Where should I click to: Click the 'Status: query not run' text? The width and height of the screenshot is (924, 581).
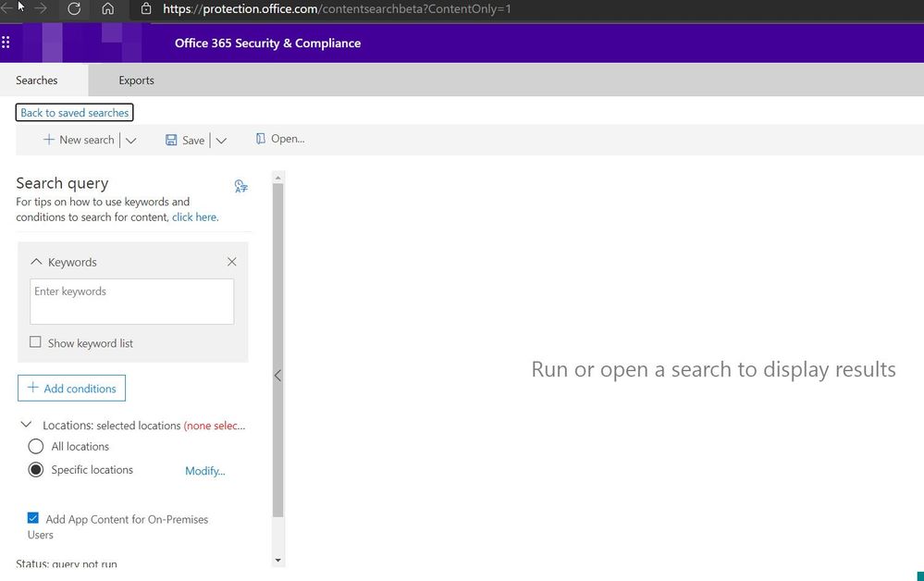click(67, 563)
